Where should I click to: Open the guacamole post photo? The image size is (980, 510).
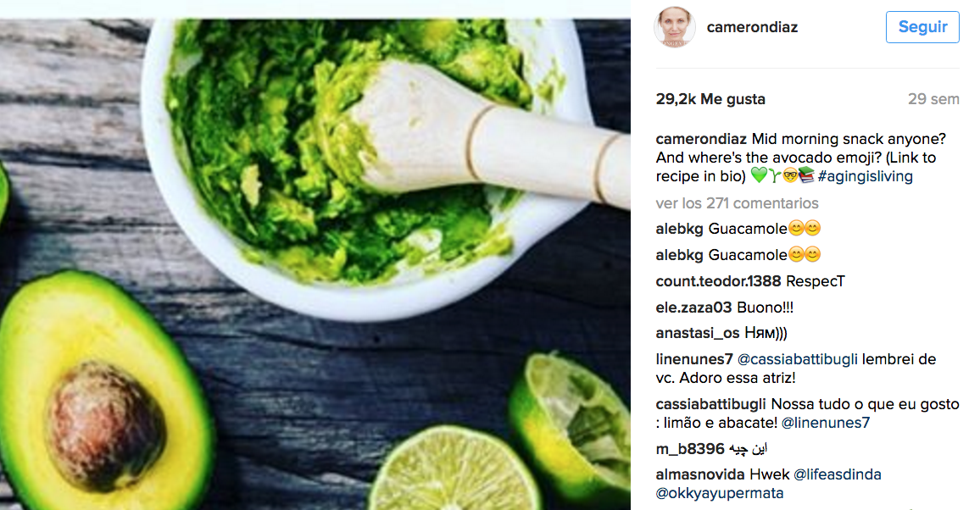(315, 264)
